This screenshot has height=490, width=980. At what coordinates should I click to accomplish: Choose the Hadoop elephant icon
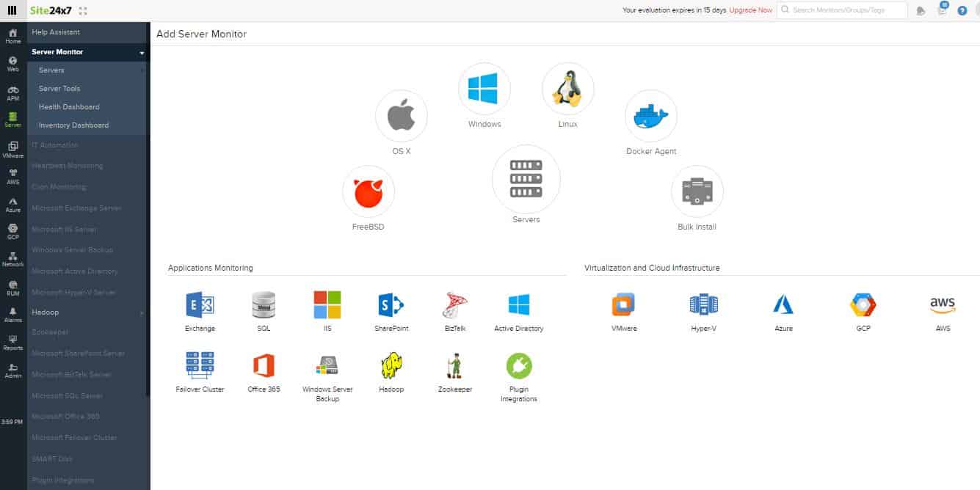click(391, 365)
